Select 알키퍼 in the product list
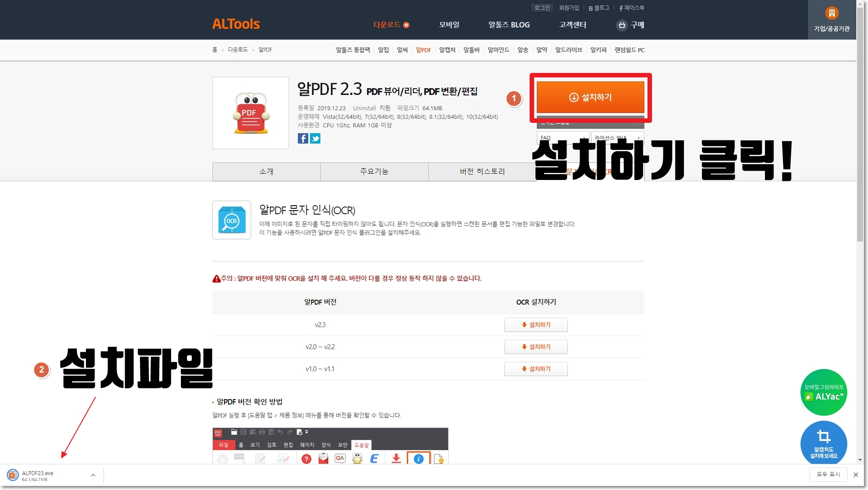868x490 pixels. click(598, 50)
